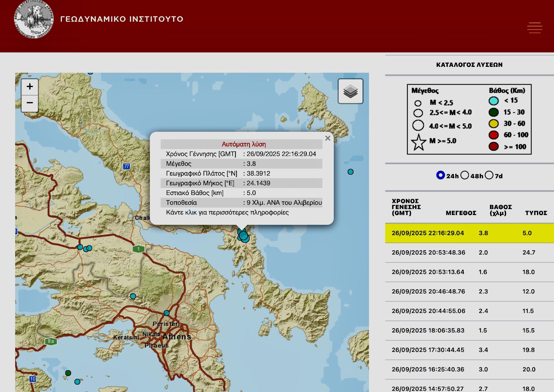The image size is (554, 392).
Task: Click the ΓΕΩΔΥΝΑΜΙΚΟ ΙΝΣΤΙΤΟΥΤΟ site title
Action: (x=122, y=19)
